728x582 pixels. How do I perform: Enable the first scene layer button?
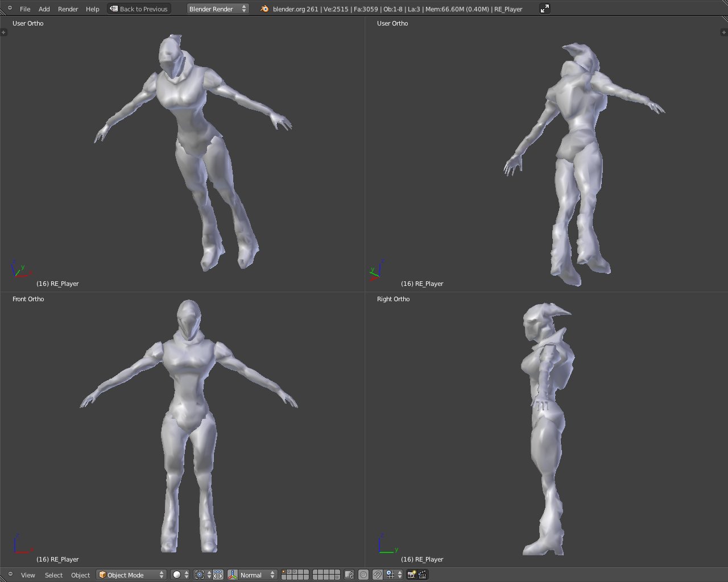(x=284, y=572)
